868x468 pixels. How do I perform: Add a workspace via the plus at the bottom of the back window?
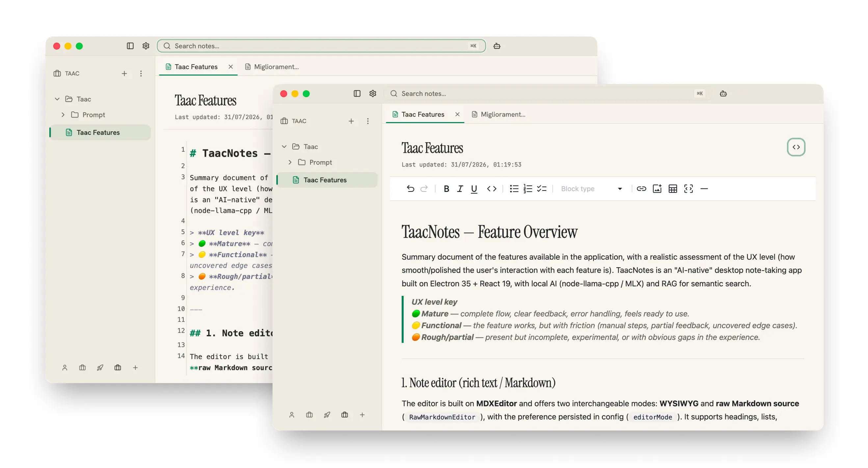(x=135, y=368)
